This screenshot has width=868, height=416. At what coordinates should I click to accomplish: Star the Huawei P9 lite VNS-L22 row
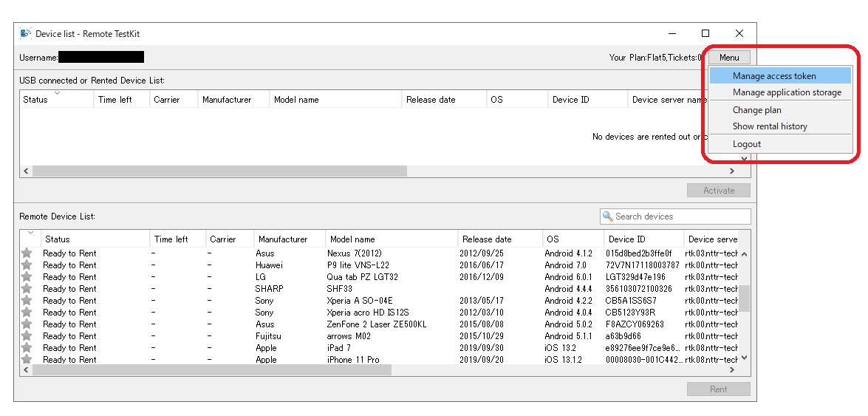tap(27, 265)
